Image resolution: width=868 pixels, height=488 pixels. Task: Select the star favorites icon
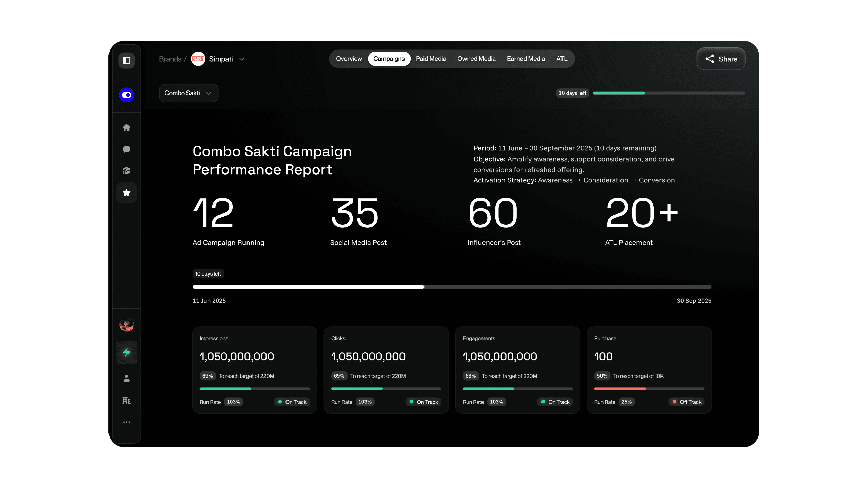(126, 193)
